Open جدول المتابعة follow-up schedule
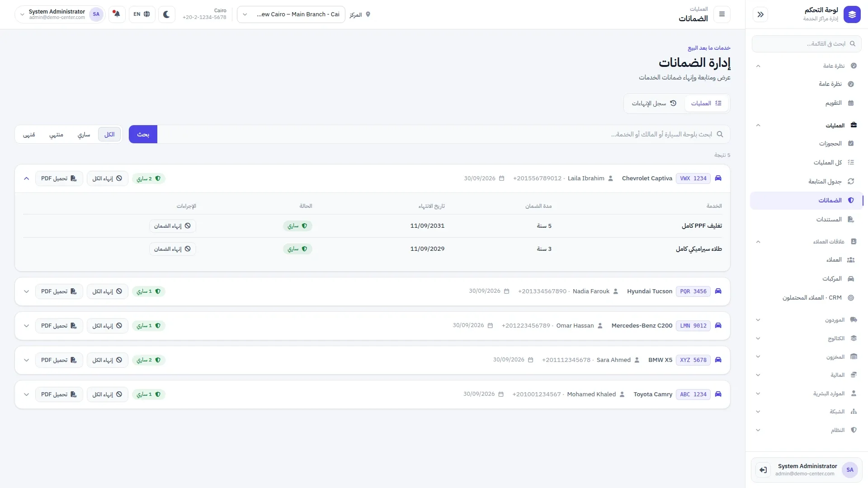The width and height of the screenshot is (868, 488). [x=807, y=182]
